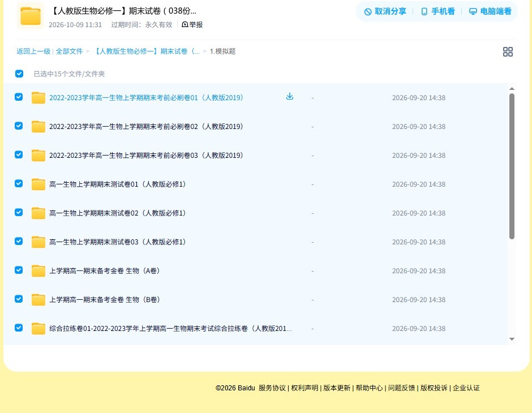Click folder icon of 期末考前必刷卷01
This screenshot has width=532, height=413.
coord(38,98)
